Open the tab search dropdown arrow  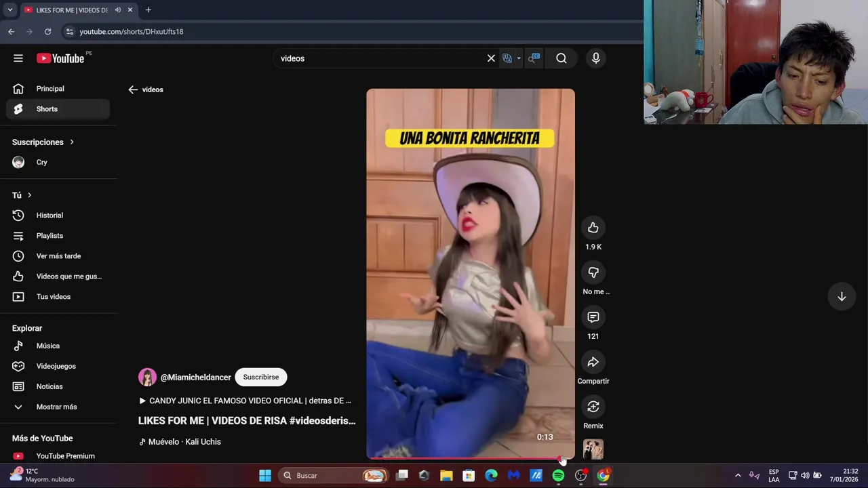coord(9,10)
